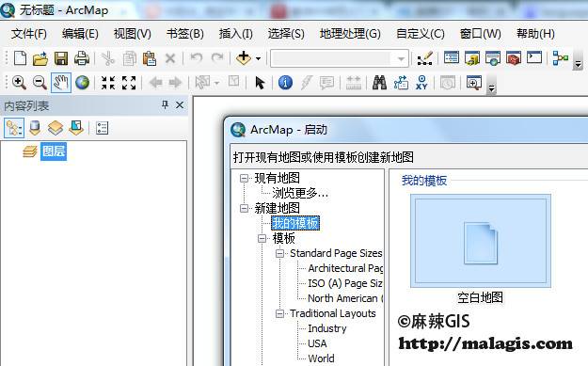Close the 内容列表 panel

(x=180, y=105)
